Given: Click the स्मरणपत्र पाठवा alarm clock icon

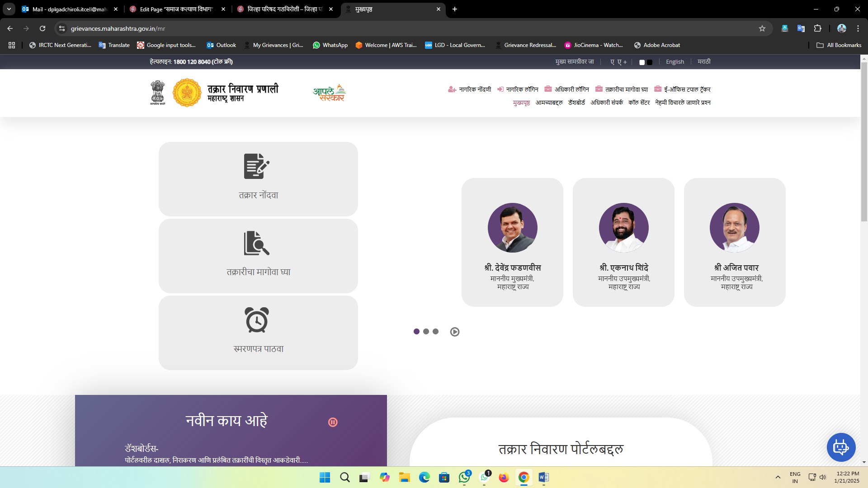Looking at the screenshot, I should pos(257,320).
